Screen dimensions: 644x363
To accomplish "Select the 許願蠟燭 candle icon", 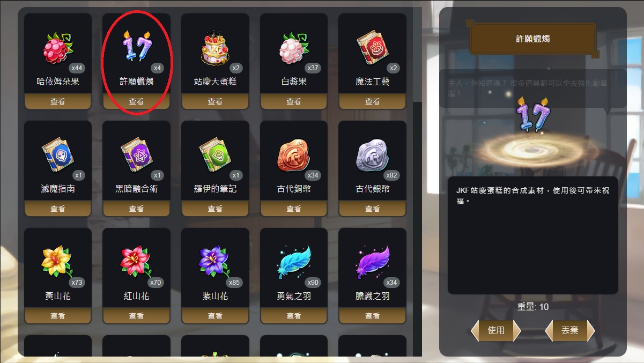I will [x=136, y=45].
